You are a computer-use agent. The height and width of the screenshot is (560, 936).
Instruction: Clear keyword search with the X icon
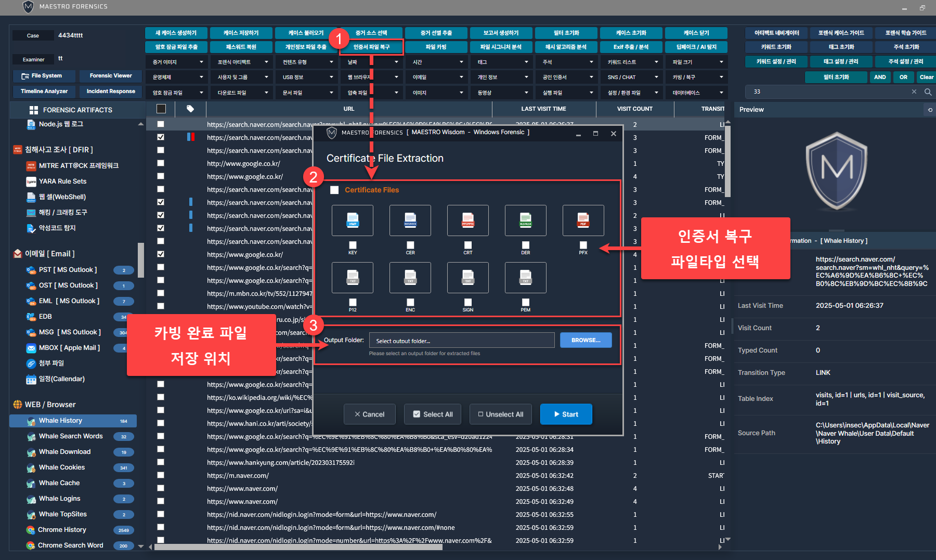click(x=914, y=92)
